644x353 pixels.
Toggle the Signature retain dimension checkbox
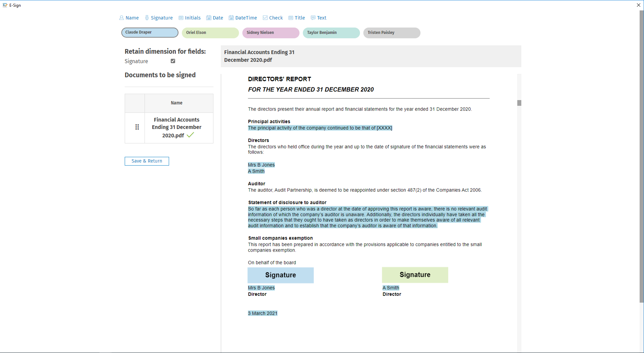coord(173,61)
